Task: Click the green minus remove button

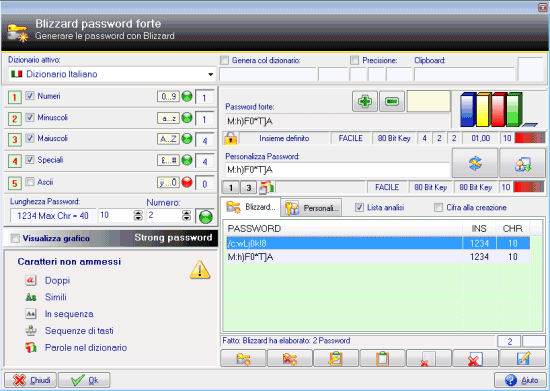Action: coord(392,101)
